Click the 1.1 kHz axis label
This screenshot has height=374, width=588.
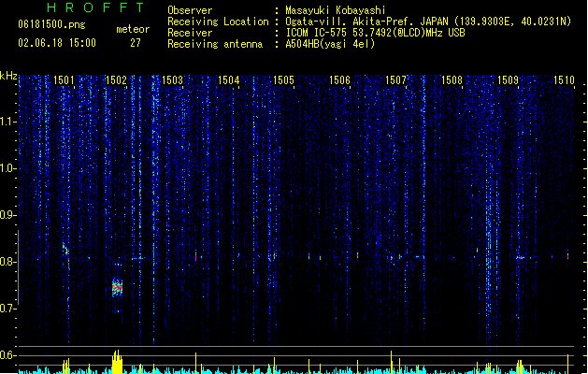[7, 122]
